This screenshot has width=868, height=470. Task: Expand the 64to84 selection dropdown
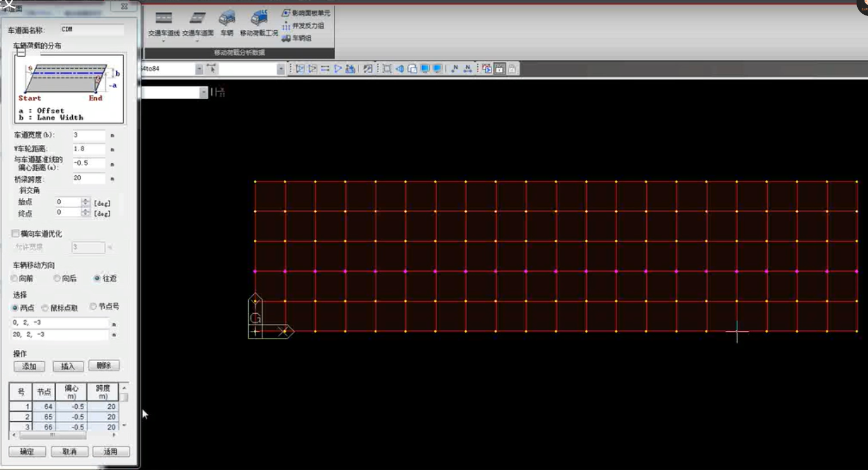point(199,69)
